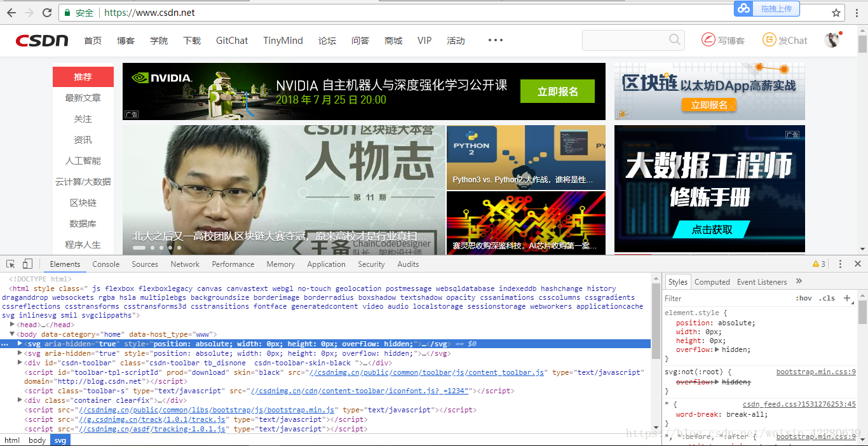Open the Security tab

point(371,264)
